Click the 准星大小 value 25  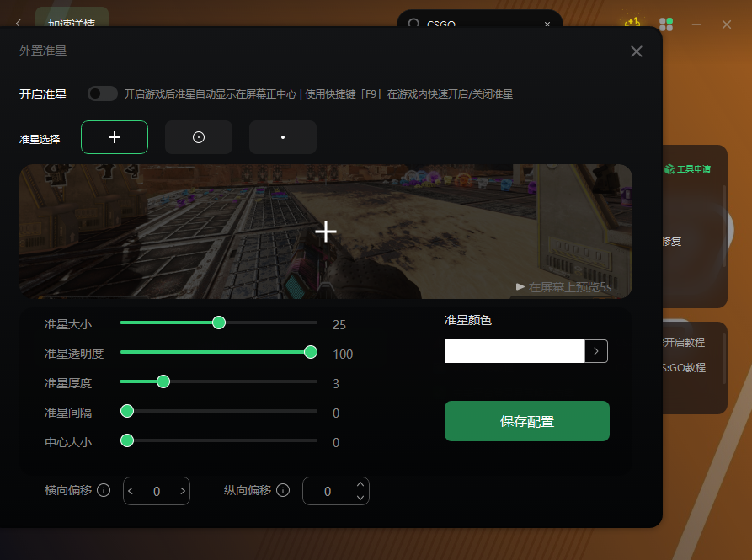pos(339,324)
